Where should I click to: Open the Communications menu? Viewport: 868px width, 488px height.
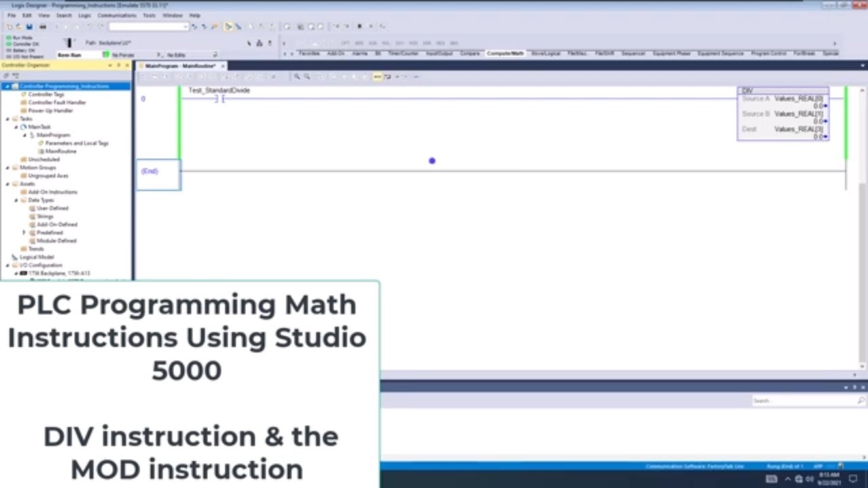[117, 15]
